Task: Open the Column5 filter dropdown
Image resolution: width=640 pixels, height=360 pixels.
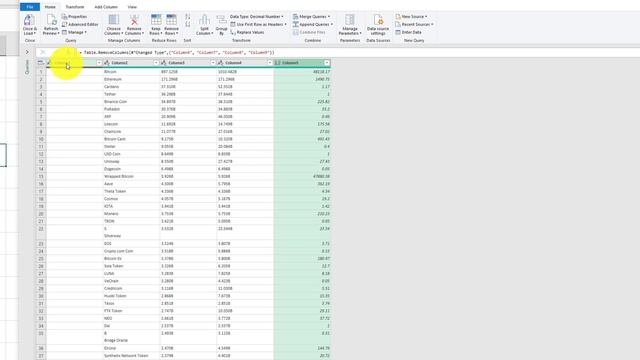Action: [327, 63]
